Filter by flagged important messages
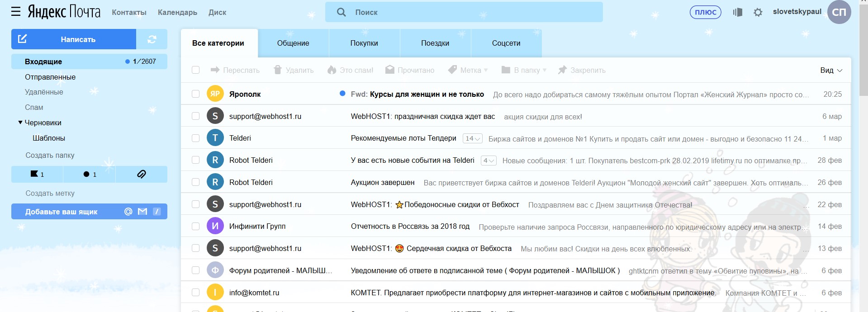Viewport: 868px width, 312px height. (37, 174)
